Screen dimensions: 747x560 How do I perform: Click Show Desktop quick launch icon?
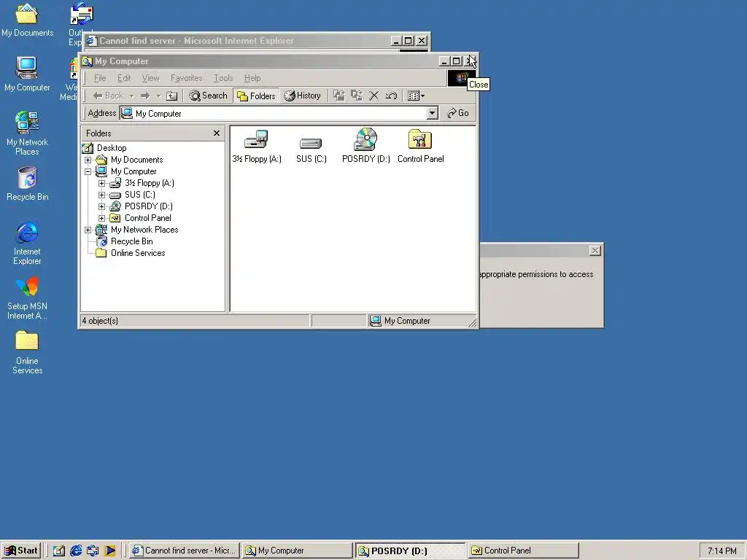pos(58,551)
